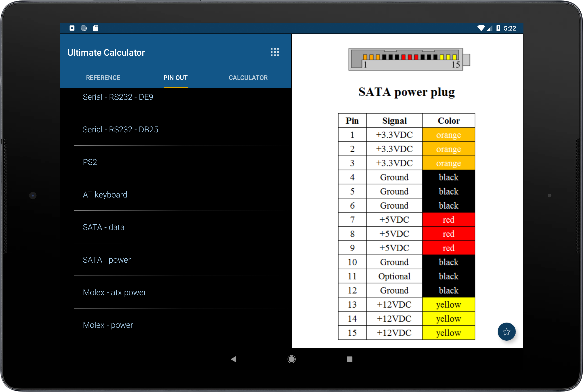Screen dimensions: 583x392
Task: Switch to the REFERENCE tab
Action: point(103,78)
